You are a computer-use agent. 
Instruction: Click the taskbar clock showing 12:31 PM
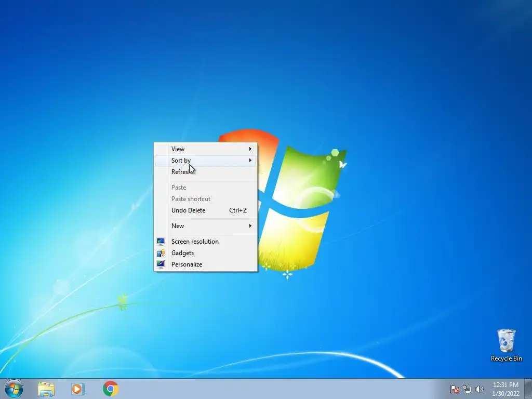[x=506, y=385]
